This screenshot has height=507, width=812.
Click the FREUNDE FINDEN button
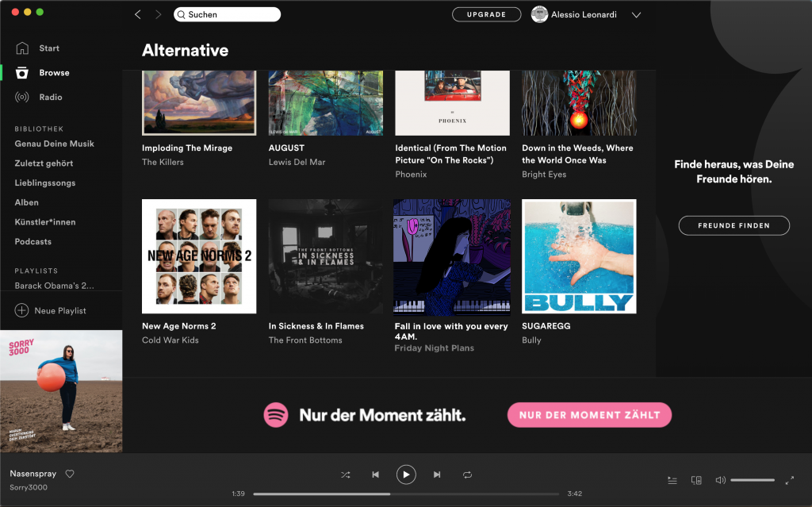(733, 225)
